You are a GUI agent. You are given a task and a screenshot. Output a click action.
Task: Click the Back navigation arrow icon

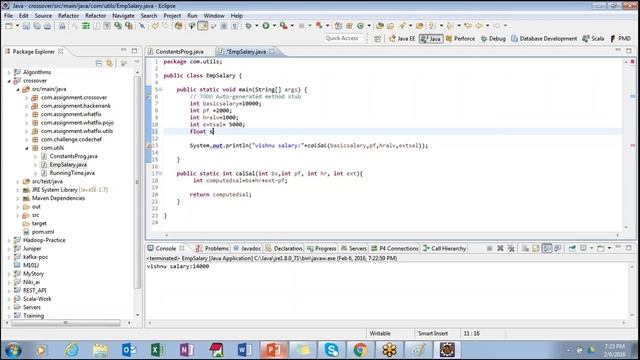coord(480,26)
